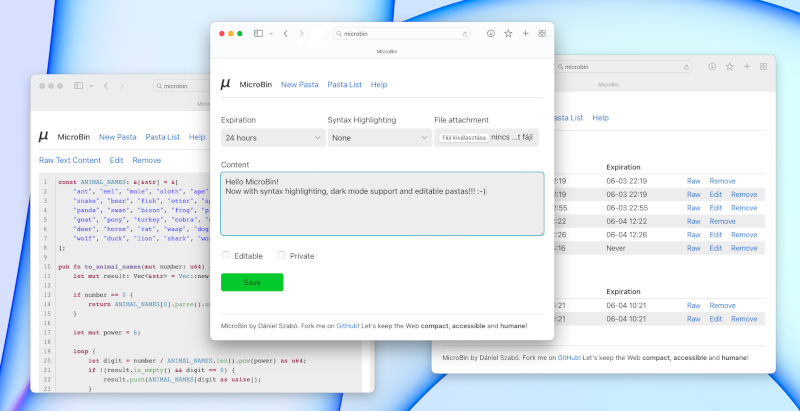Click Edit in the 06-03 22:55 row
The width and height of the screenshot is (800, 411).
coord(716,208)
